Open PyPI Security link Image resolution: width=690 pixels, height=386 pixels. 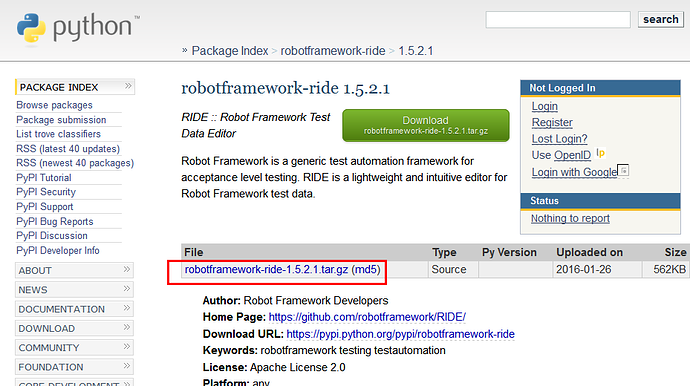coord(46,192)
